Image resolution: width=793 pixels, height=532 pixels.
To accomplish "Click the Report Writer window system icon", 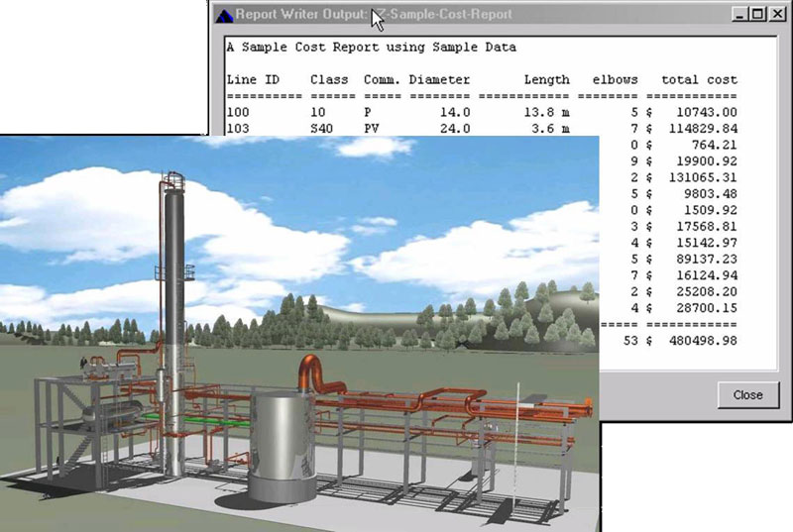I will coord(223,15).
